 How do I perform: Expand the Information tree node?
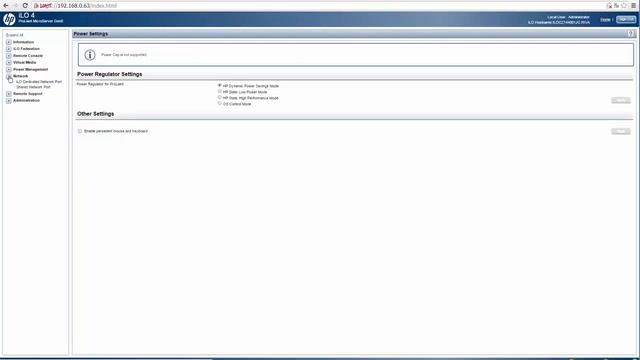[9, 42]
